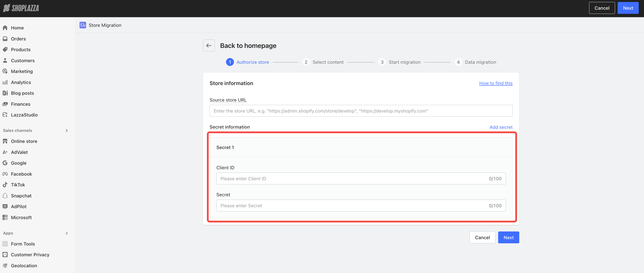Open Marketing menu item
The width and height of the screenshot is (644, 273).
22,71
